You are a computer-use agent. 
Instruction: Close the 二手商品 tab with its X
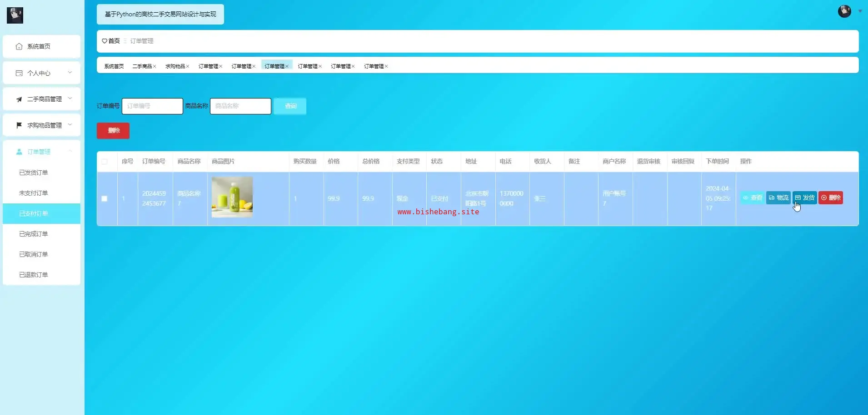[x=155, y=67]
